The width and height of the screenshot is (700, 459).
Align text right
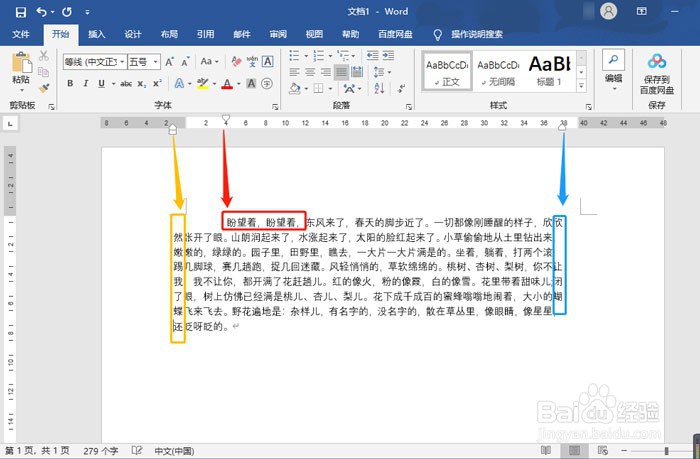(326, 72)
